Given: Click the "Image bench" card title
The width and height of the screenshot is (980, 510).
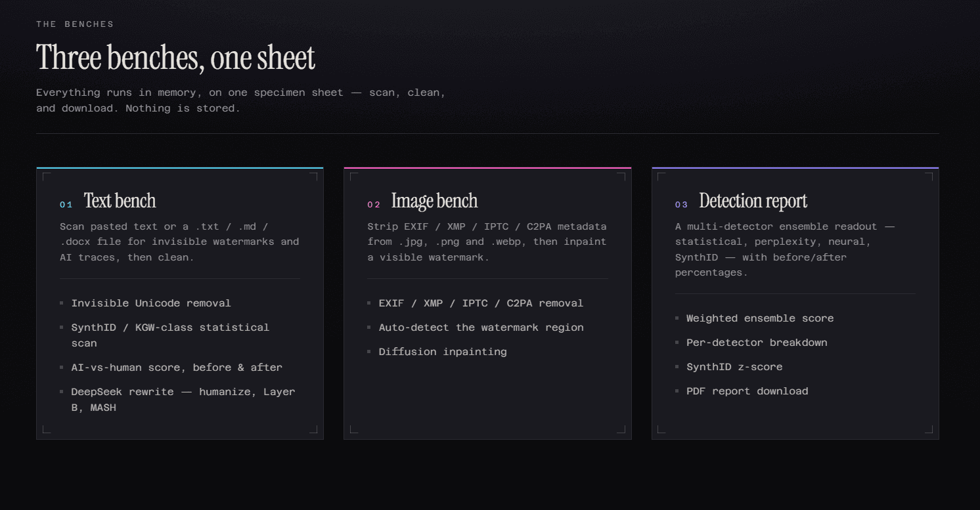Looking at the screenshot, I should click(434, 201).
